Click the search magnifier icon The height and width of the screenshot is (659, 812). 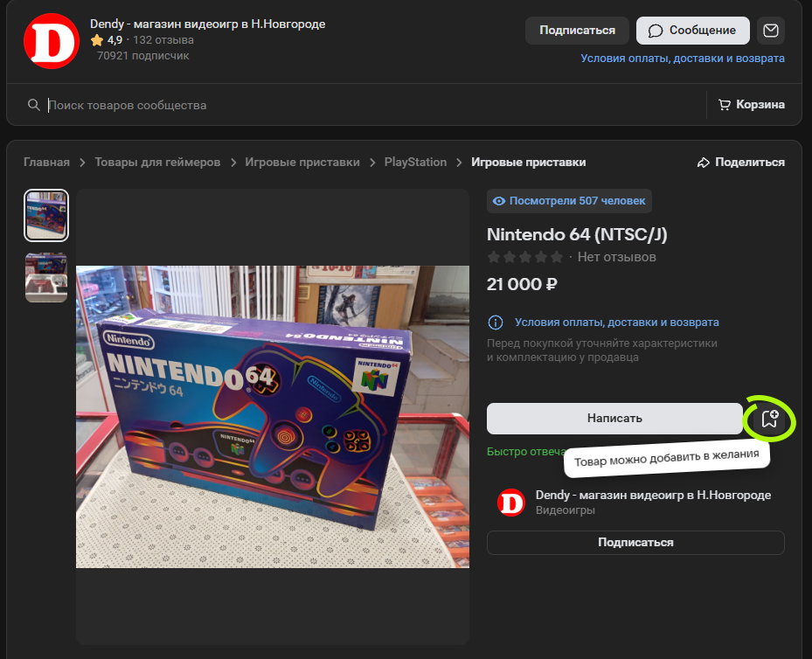pyautogui.click(x=34, y=105)
